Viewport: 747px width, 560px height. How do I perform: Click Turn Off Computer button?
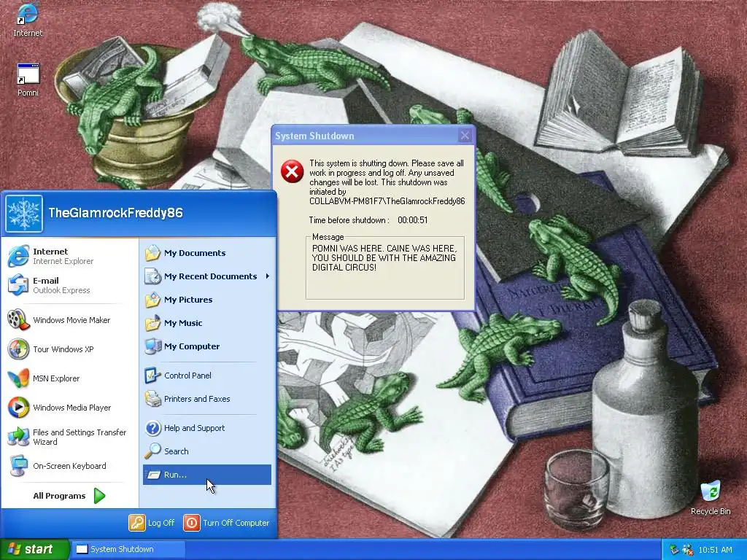click(x=226, y=523)
